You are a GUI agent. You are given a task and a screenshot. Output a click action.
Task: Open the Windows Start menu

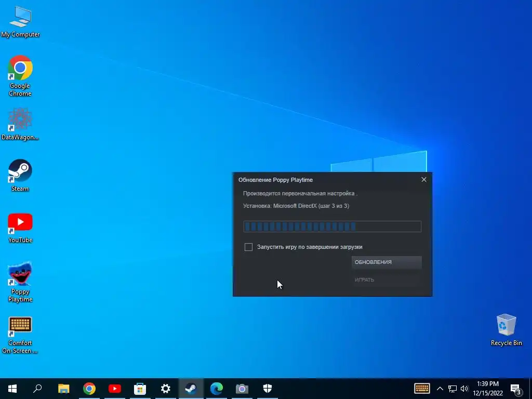(12, 389)
